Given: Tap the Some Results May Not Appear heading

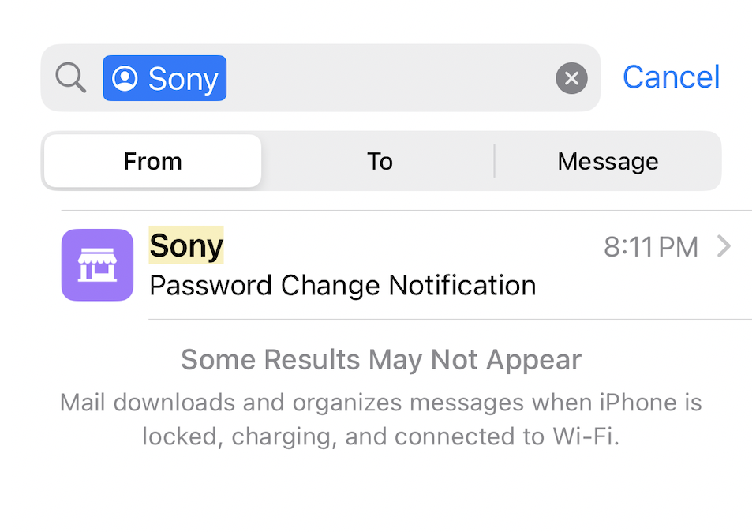Looking at the screenshot, I should 380,360.
